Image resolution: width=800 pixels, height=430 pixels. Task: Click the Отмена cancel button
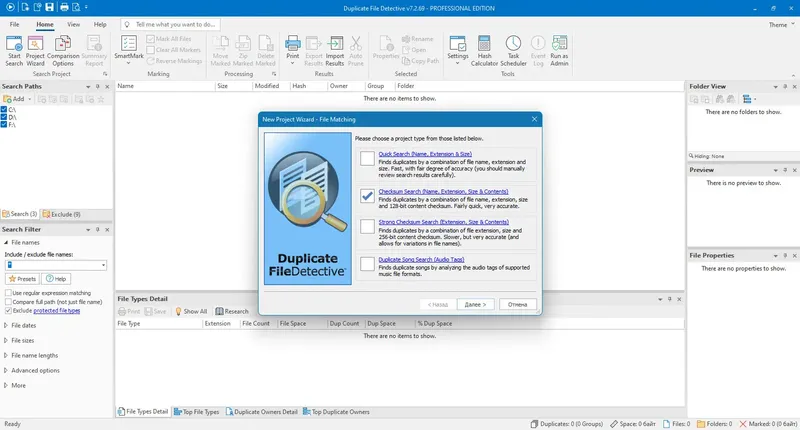point(517,305)
